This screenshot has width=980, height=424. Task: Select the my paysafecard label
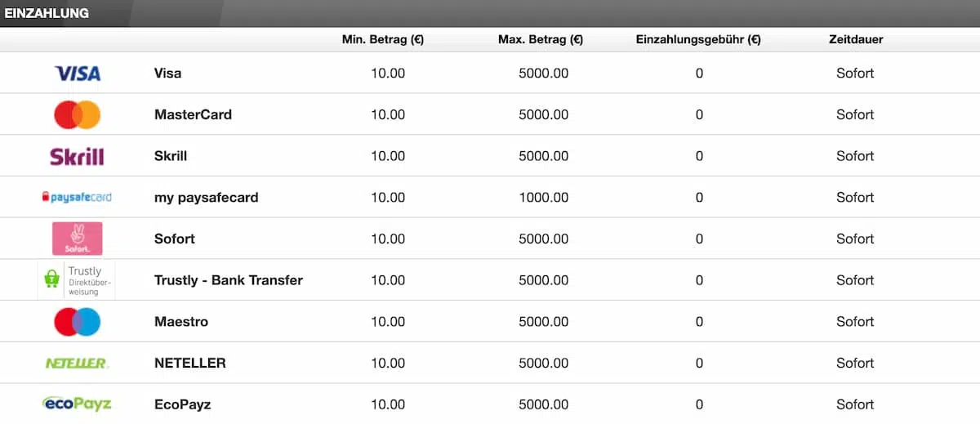point(207,198)
